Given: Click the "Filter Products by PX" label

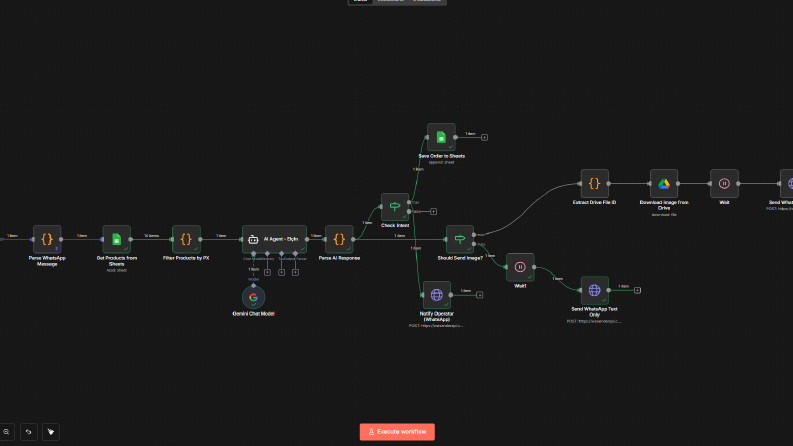Looking at the screenshot, I should pos(186,258).
